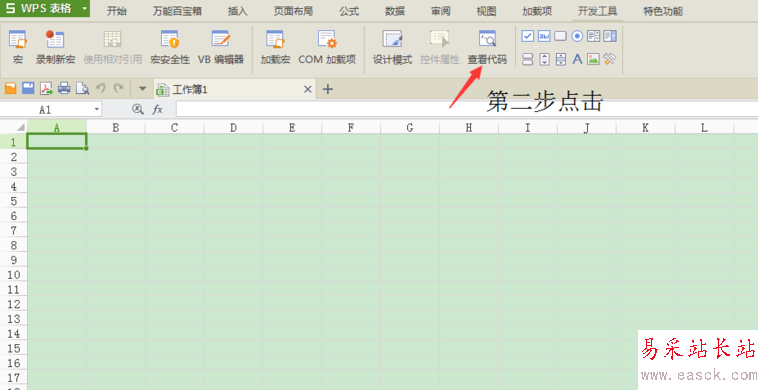Select row 12 header
Viewport: 758px width, 390px height.
(14, 304)
